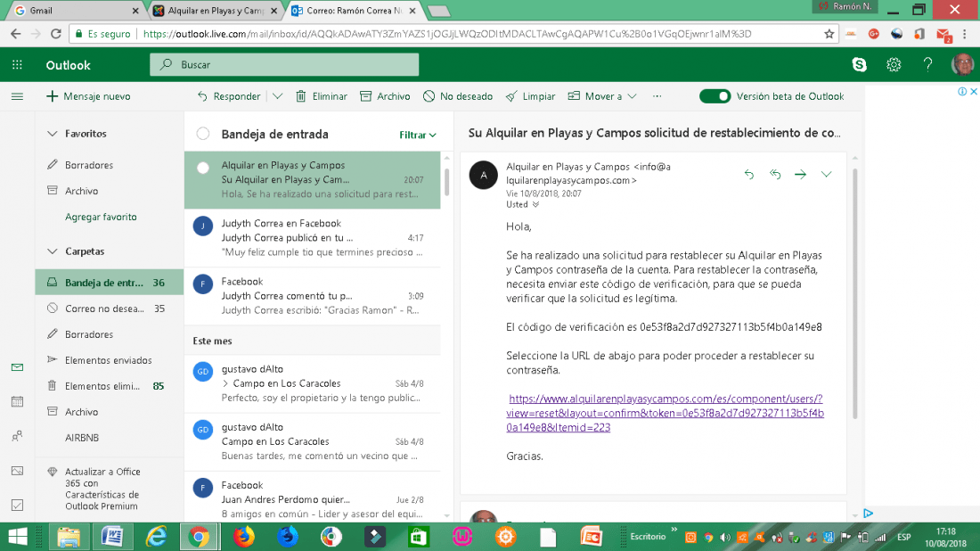Screen dimensions: 980x551
Task: Compose a new message with Mensaje nuevo
Action: coord(88,96)
